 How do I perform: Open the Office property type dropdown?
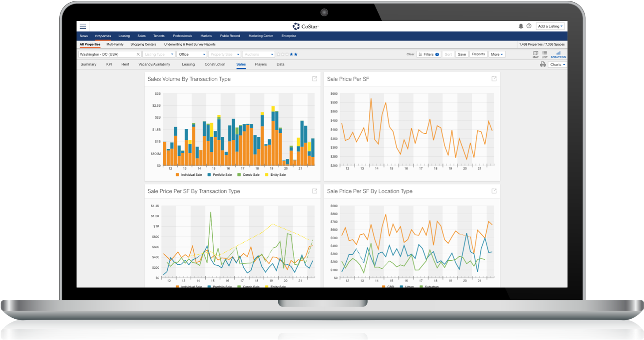[192, 54]
